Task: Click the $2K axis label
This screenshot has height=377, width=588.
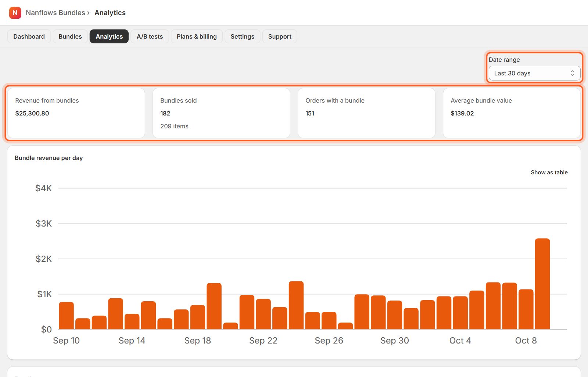Action: [43, 259]
